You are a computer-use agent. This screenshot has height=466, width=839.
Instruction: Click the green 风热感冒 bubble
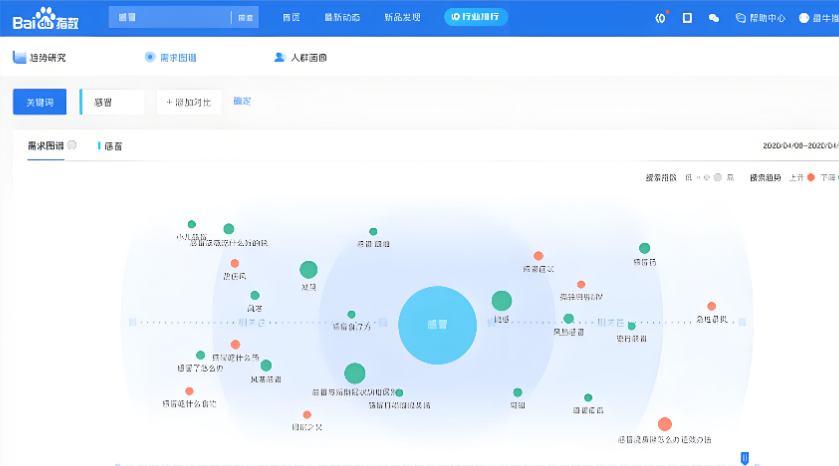click(x=568, y=319)
